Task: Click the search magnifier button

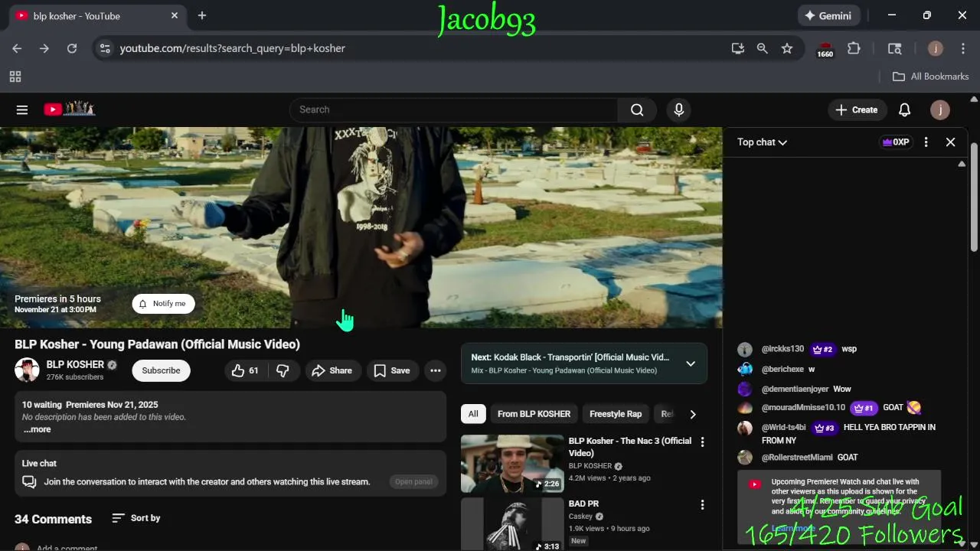Action: point(637,110)
